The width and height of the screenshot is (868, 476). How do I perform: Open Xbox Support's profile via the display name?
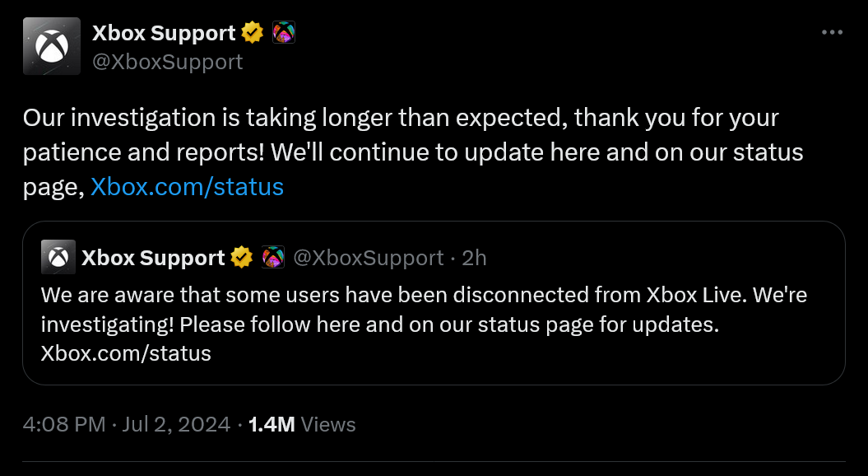165,32
